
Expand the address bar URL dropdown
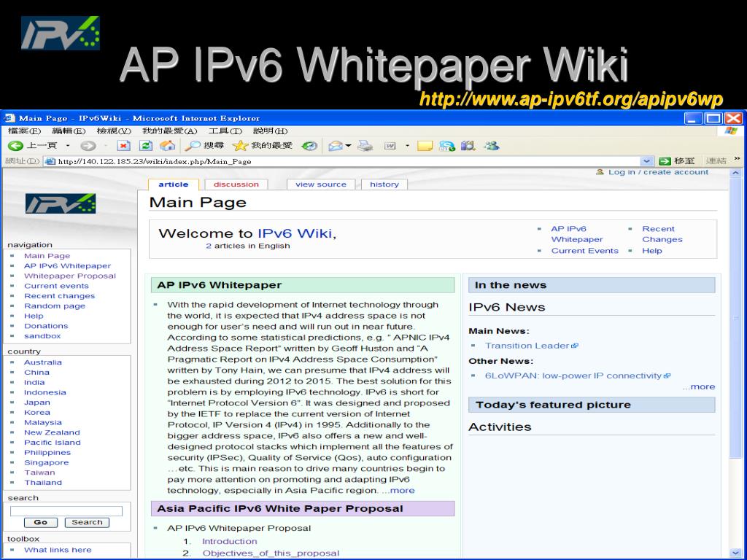tap(646, 161)
